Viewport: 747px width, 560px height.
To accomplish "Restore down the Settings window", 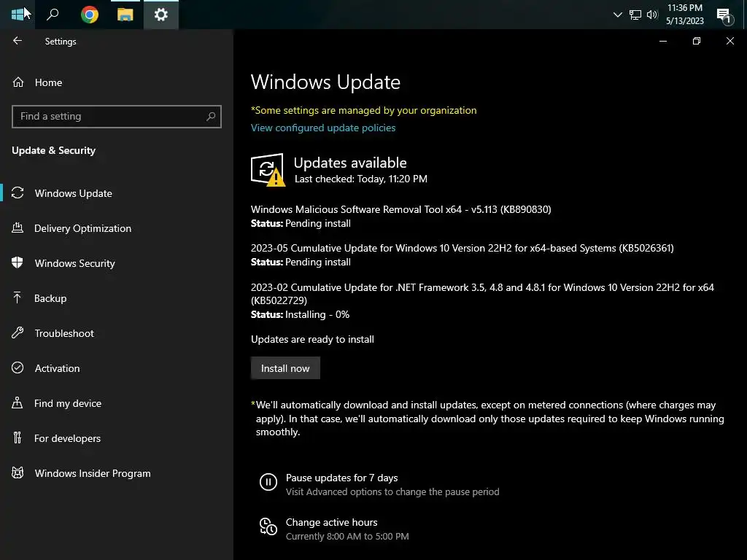I will 696,41.
